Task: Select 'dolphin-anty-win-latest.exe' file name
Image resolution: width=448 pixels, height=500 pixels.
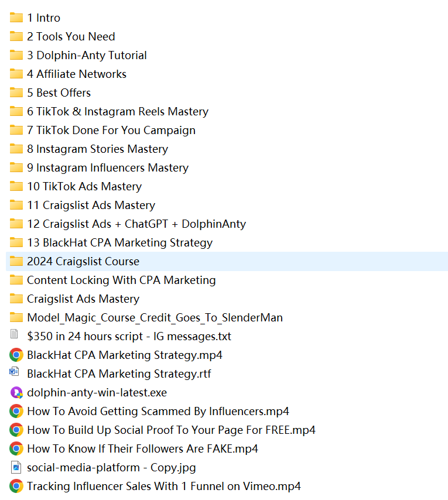Action: click(x=97, y=393)
